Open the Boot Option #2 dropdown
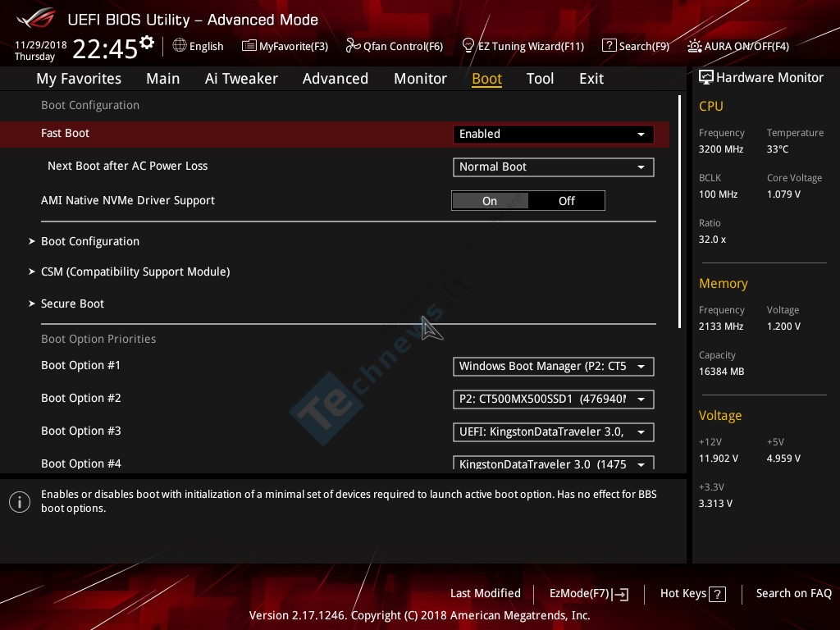The width and height of the screenshot is (840, 630). point(554,399)
